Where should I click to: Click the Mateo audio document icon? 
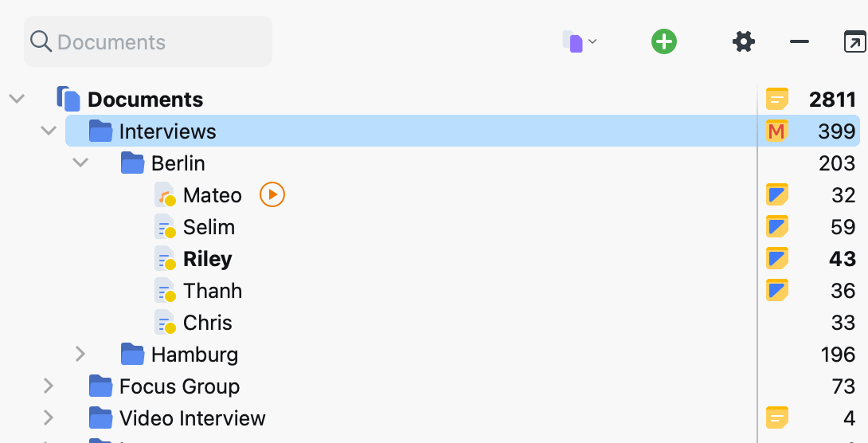click(165, 195)
